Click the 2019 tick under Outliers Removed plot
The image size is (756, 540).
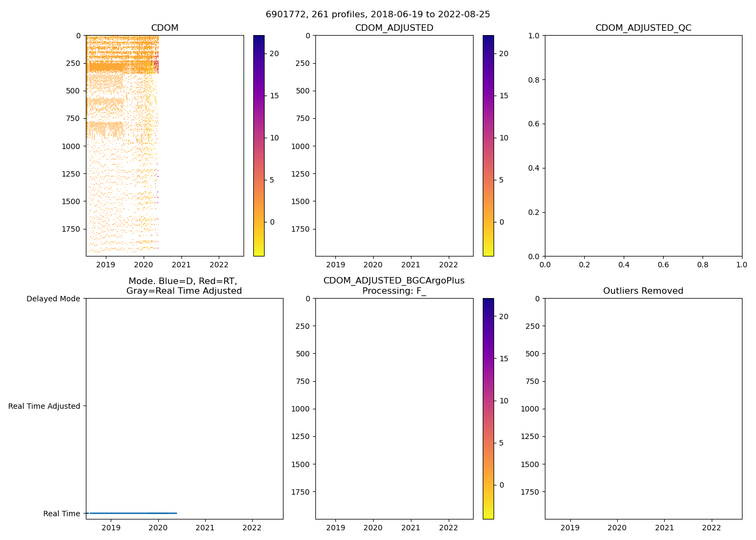tap(570, 528)
